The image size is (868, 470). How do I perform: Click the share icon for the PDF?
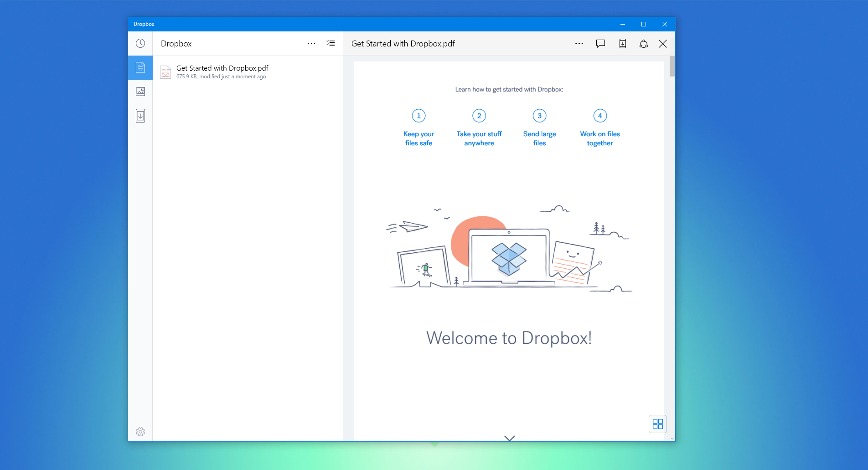(x=644, y=44)
